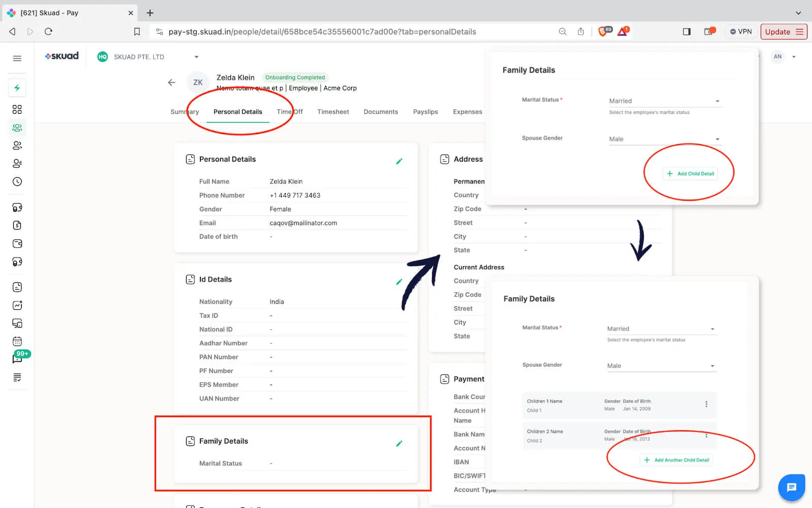Select the highlighted green people icon in sidebar

pyautogui.click(x=17, y=128)
